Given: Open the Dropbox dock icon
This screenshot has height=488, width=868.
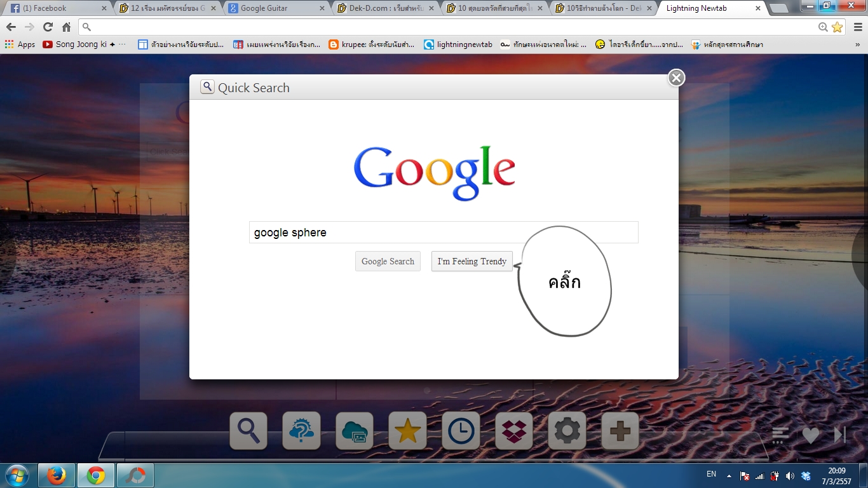Looking at the screenshot, I should coord(514,431).
